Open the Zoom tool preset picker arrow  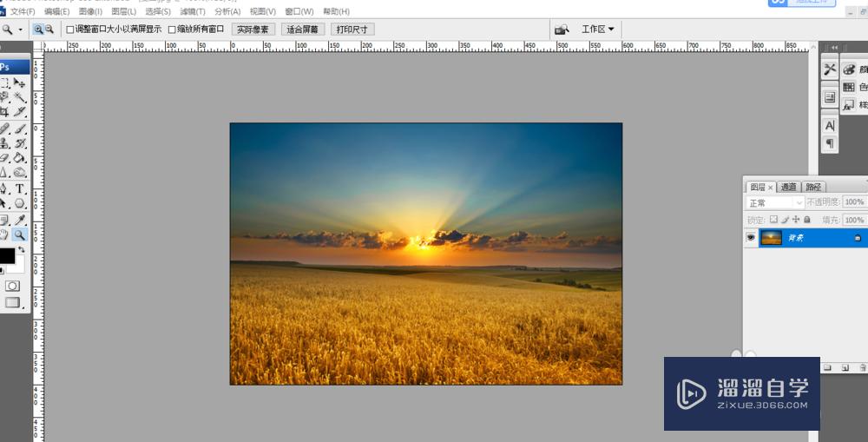click(x=21, y=30)
